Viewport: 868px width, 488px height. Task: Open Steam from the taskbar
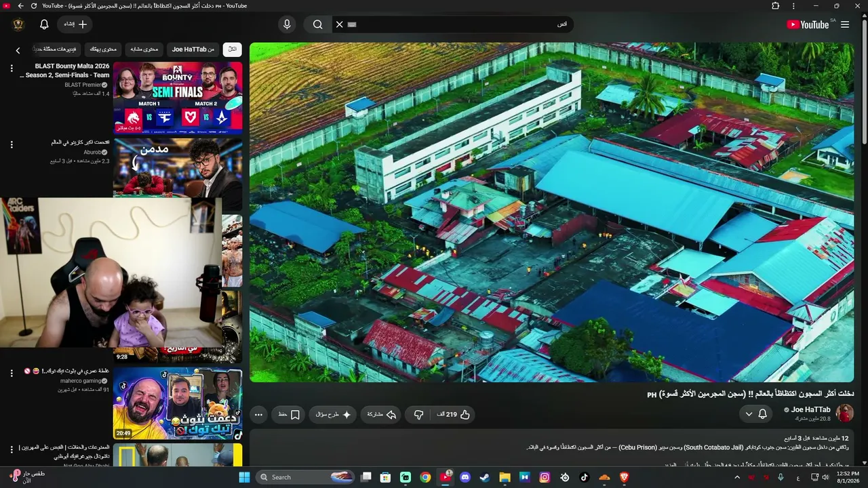(x=485, y=477)
